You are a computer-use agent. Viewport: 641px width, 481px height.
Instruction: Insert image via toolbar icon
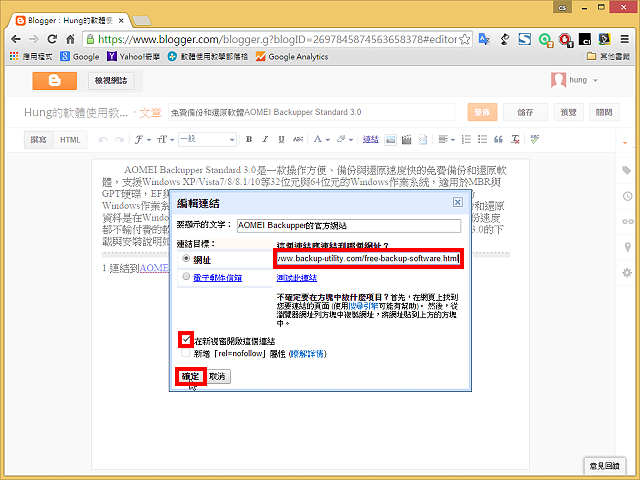[390, 140]
